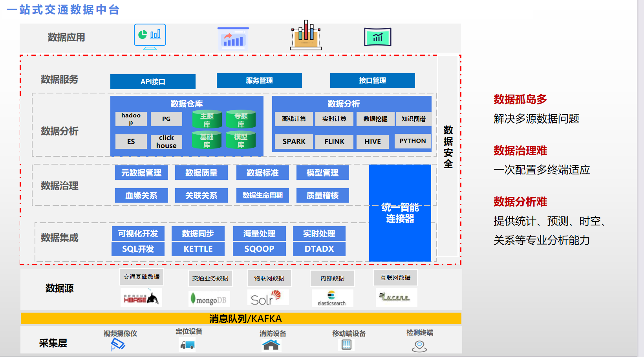Click the 数据质量 box
Viewport: 644px width, 357px height.
pyautogui.click(x=201, y=173)
